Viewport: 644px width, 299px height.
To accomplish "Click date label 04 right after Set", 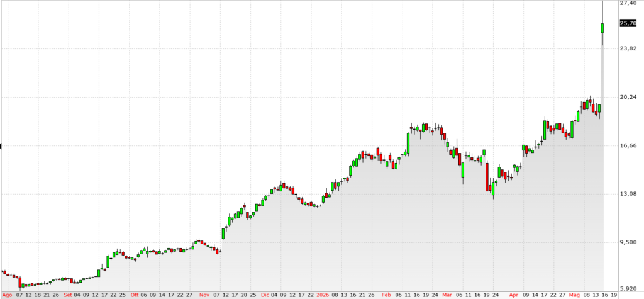I will pyautogui.click(x=77, y=295).
